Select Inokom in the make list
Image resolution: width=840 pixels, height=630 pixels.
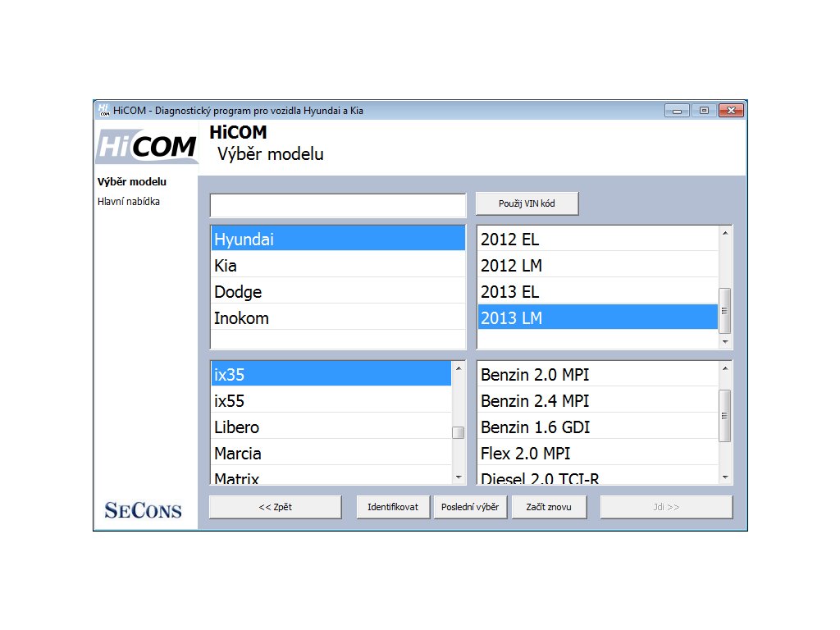click(338, 317)
